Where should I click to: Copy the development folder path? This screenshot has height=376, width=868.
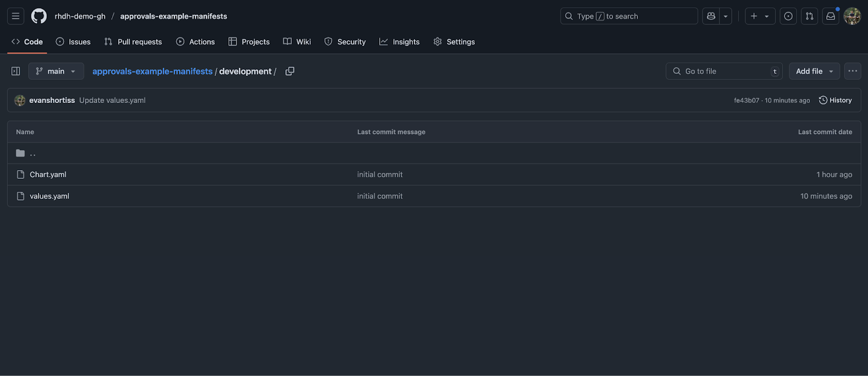290,71
